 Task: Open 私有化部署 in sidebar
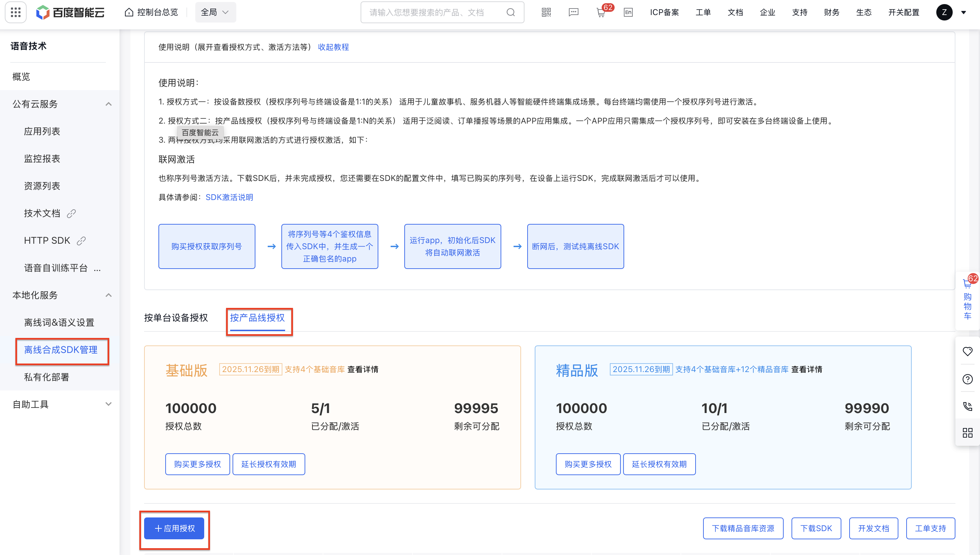(46, 377)
